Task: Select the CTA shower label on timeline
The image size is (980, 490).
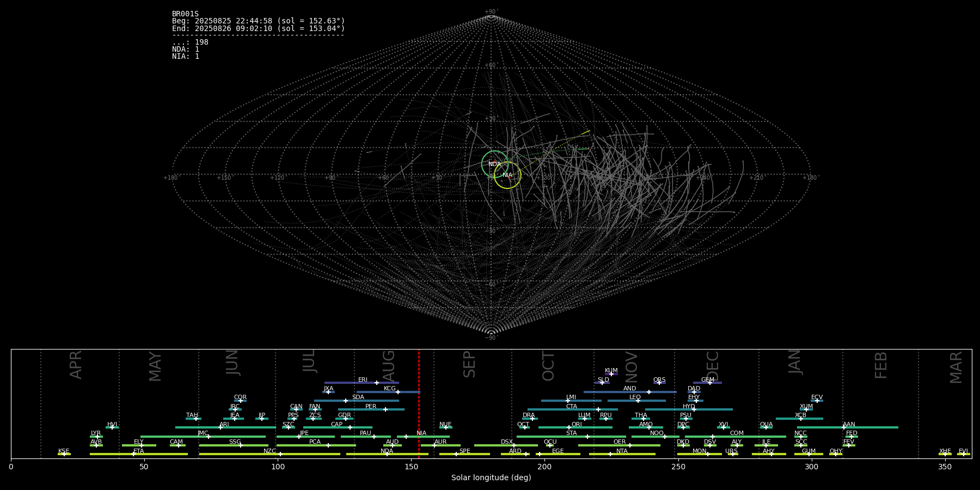Action: click(x=571, y=407)
